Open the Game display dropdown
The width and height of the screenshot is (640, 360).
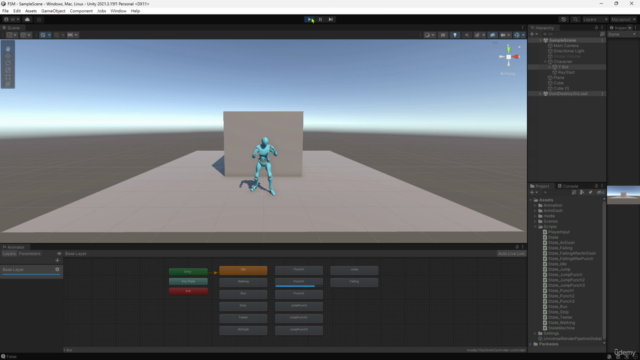pyautogui.click(x=622, y=34)
